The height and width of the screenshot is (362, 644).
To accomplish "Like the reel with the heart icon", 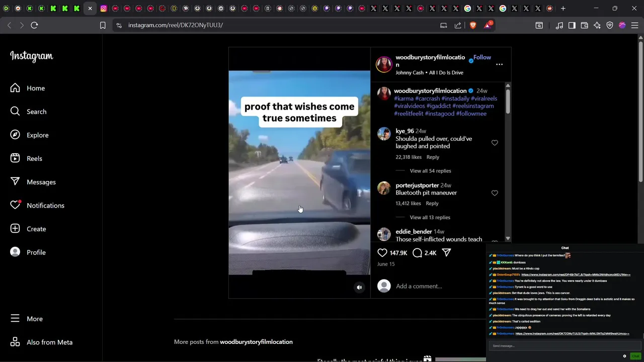I will 382,253.
